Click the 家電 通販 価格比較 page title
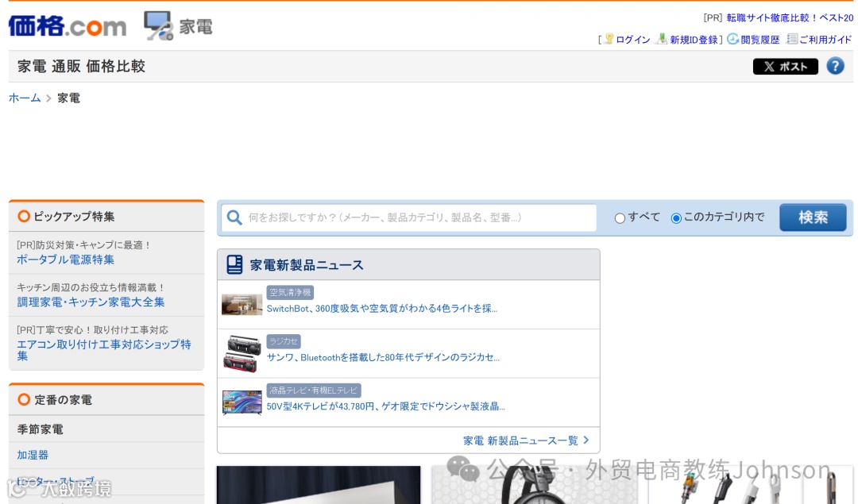The height and width of the screenshot is (504, 858). pyautogui.click(x=81, y=67)
